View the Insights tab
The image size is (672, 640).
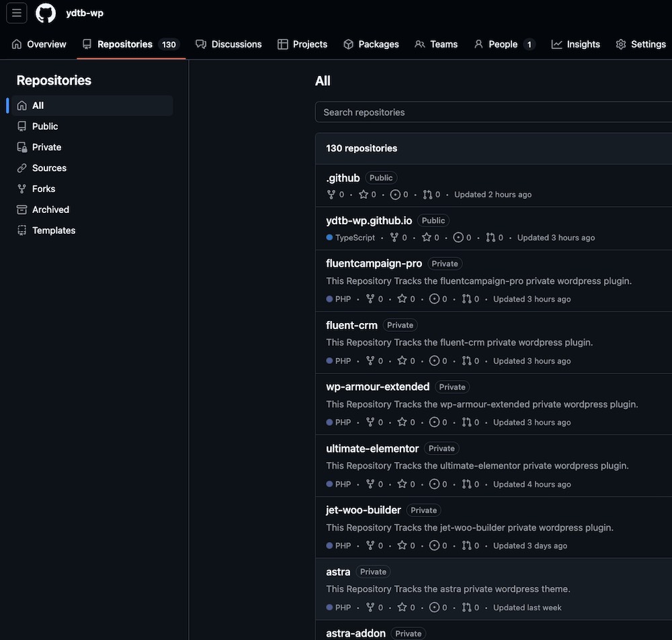click(x=576, y=44)
